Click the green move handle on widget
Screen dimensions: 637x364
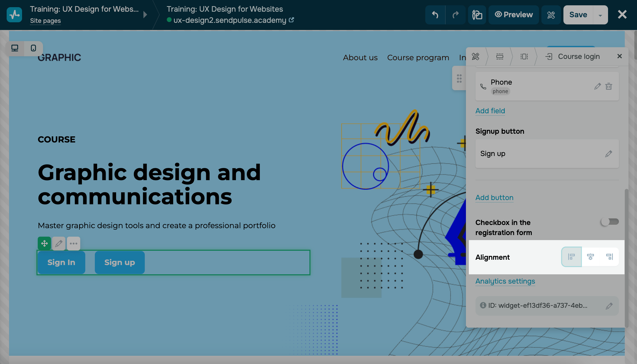pos(44,243)
